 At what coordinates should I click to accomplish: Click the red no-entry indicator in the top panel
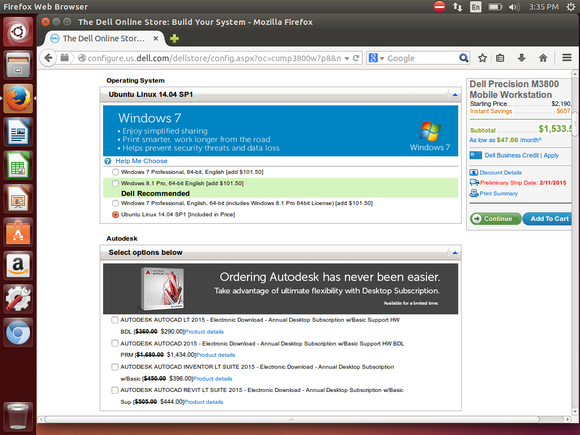point(439,7)
